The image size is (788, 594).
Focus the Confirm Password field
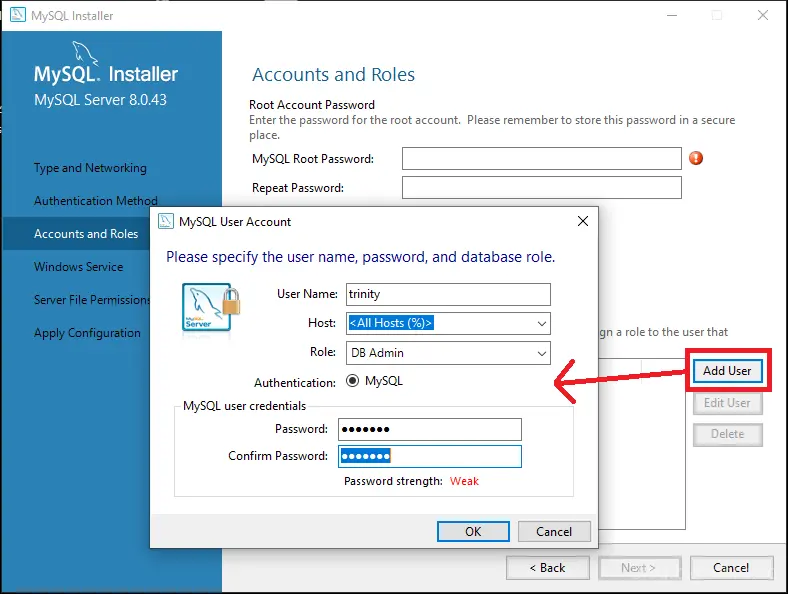pyautogui.click(x=430, y=456)
